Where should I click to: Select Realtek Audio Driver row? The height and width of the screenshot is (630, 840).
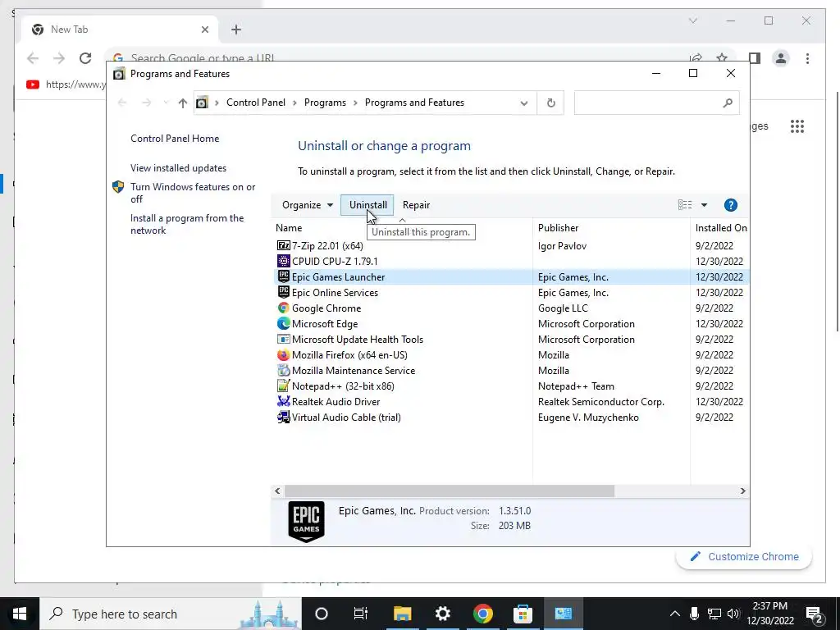coord(510,401)
